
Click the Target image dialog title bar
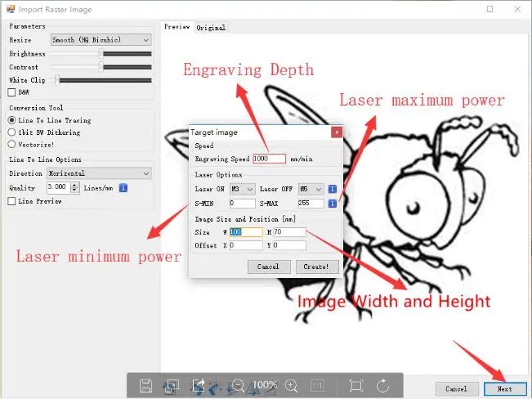pos(260,132)
